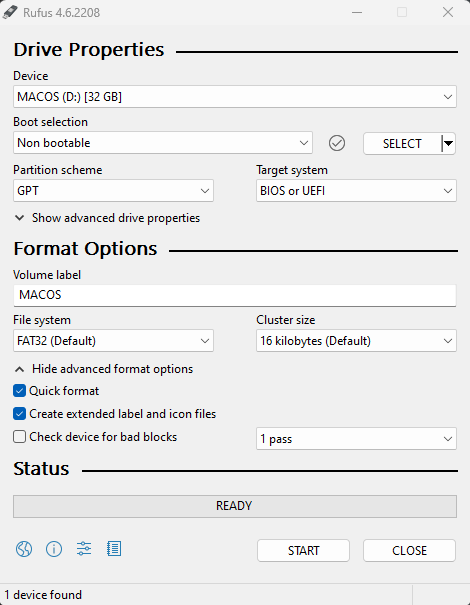Viewport: 470px width, 605px height.
Task: Open the File system FAT32 dropdown
Action: click(113, 341)
